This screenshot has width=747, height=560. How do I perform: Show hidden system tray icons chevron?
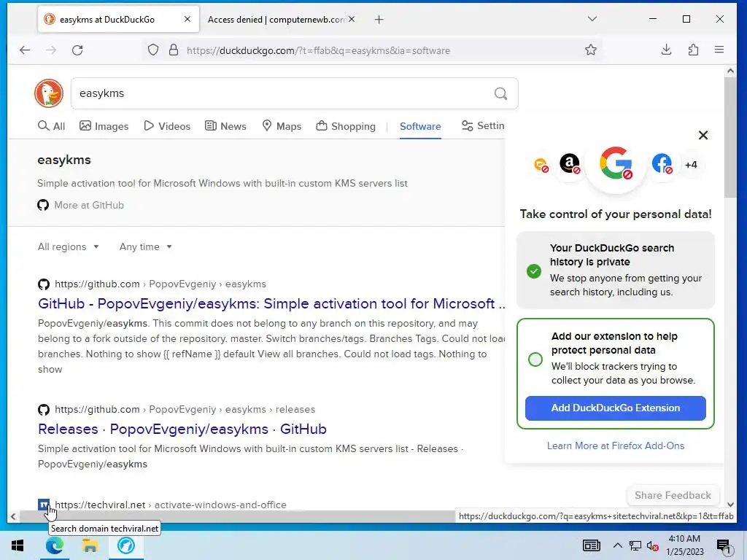tap(618, 545)
